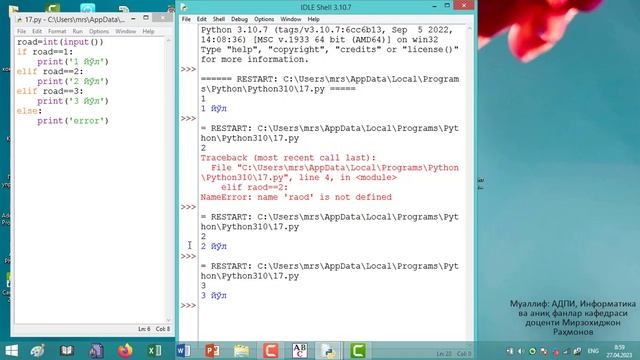Viewport: 640px width, 360px height.
Task: Open File Explorer from the taskbar
Action: tap(242, 351)
